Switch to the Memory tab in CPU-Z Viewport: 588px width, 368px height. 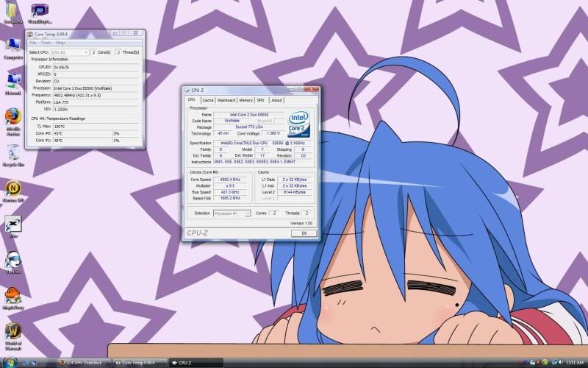pyautogui.click(x=245, y=100)
